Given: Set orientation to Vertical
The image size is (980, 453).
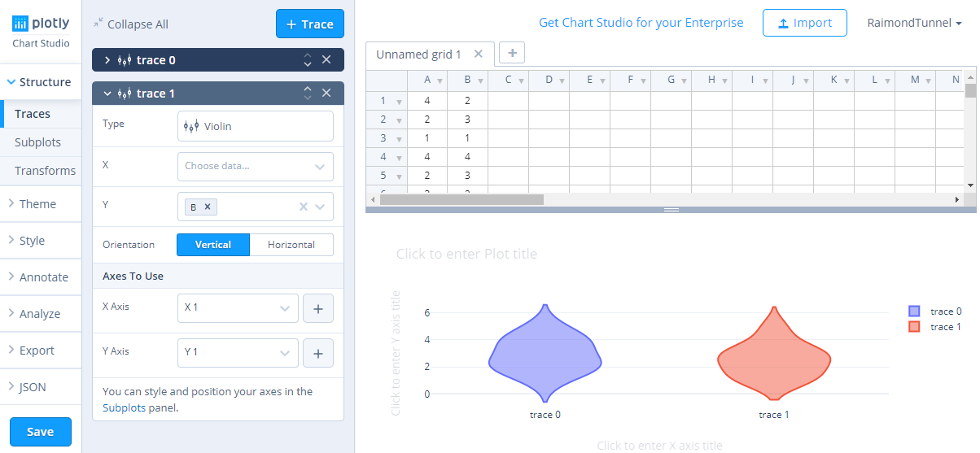Looking at the screenshot, I should coord(213,245).
